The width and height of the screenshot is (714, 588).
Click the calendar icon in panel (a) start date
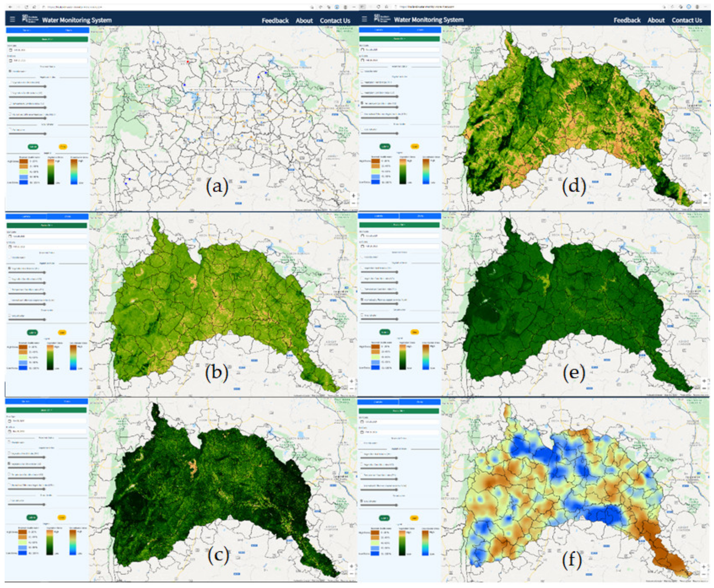10,50
